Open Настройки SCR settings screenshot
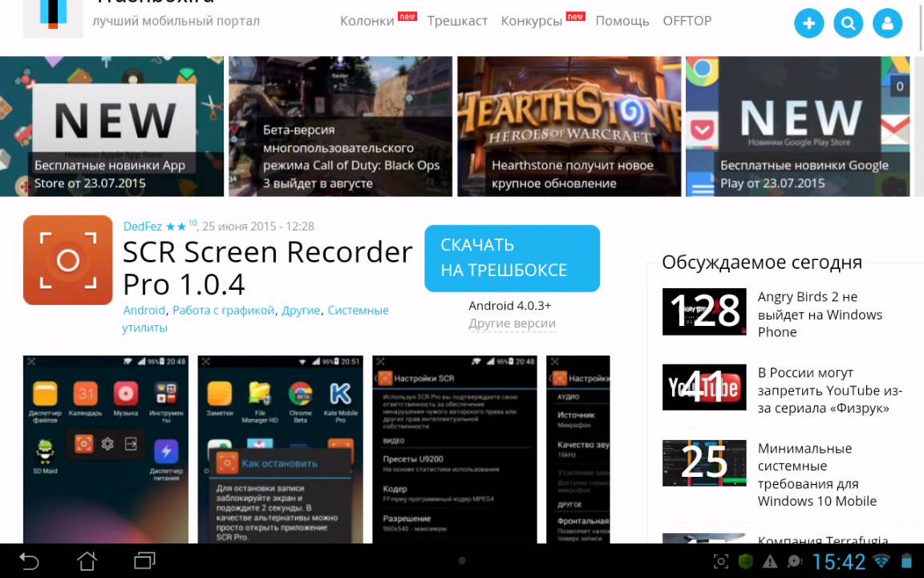The height and width of the screenshot is (578, 924). pyautogui.click(x=455, y=450)
